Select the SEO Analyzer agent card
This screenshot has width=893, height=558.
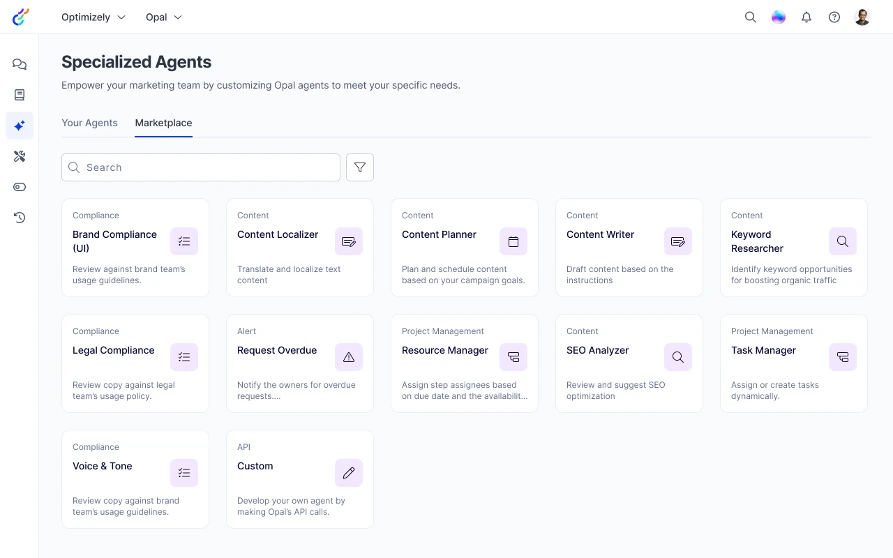coord(629,363)
